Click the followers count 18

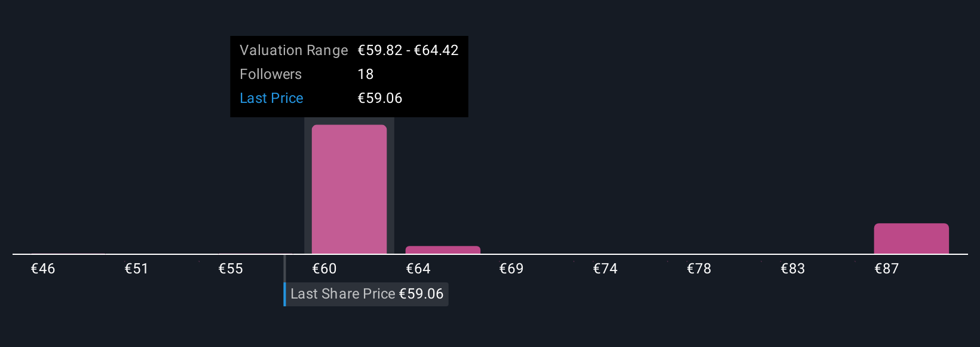pyautogui.click(x=365, y=74)
